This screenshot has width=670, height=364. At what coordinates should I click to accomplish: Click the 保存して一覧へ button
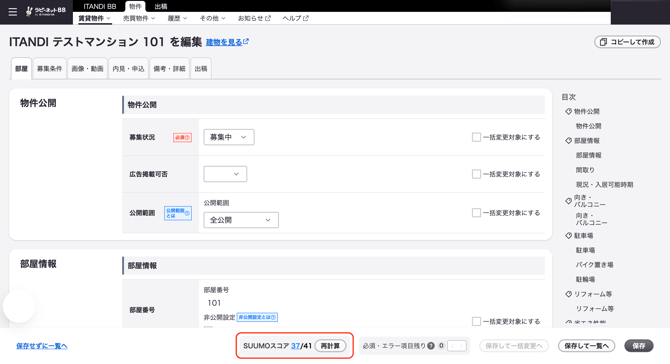[586, 346]
